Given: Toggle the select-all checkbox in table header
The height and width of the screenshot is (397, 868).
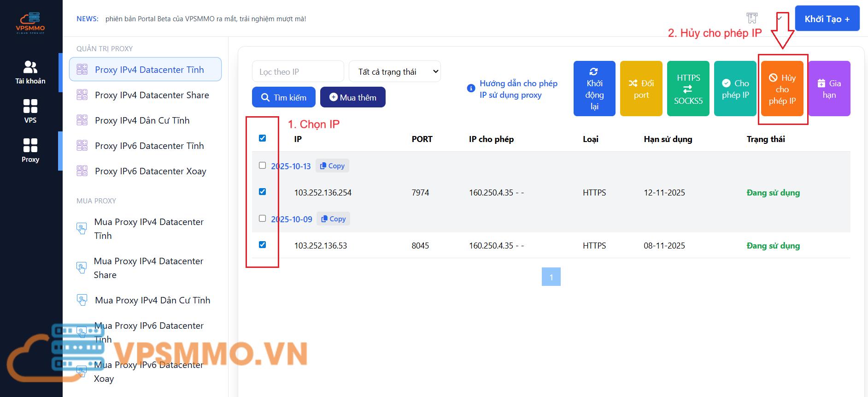Looking at the screenshot, I should 263,138.
